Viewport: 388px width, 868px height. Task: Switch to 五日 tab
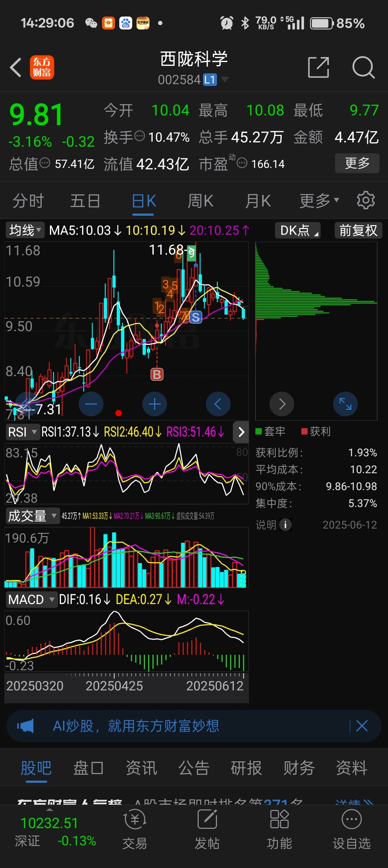pyautogui.click(x=85, y=201)
